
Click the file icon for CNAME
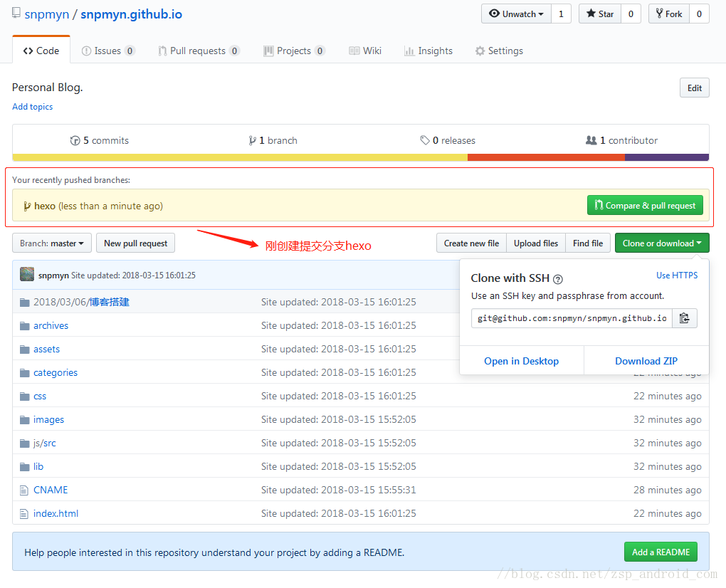(x=24, y=490)
